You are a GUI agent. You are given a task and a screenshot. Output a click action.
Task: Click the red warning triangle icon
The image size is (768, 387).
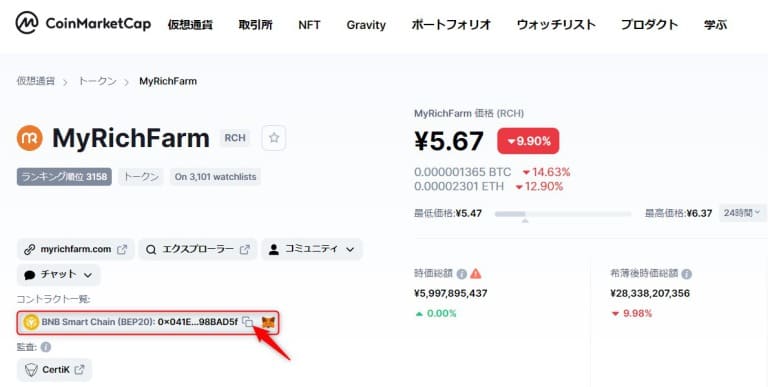tap(476, 273)
